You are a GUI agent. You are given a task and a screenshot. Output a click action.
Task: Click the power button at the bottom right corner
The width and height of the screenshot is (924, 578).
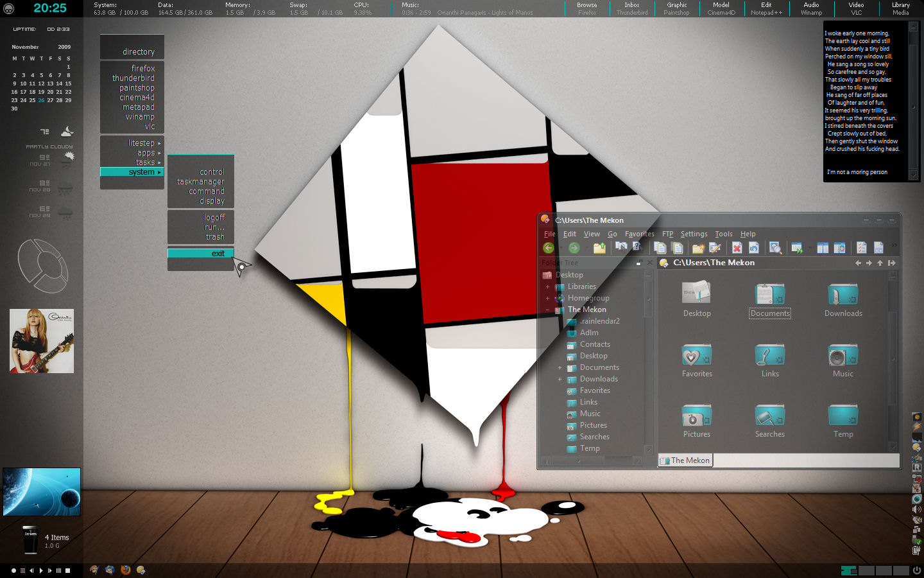click(x=917, y=570)
